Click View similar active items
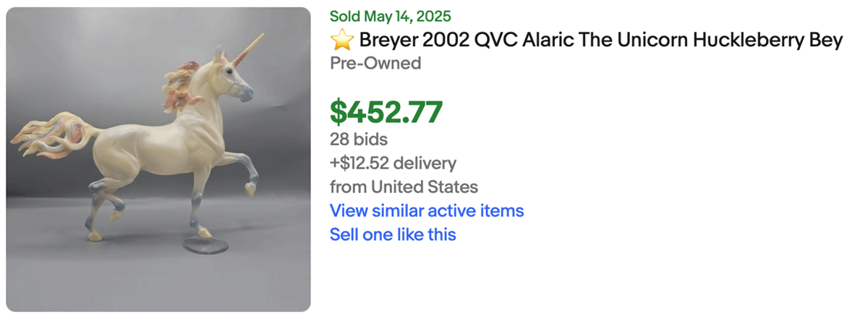The image size is (868, 319). coord(427,211)
